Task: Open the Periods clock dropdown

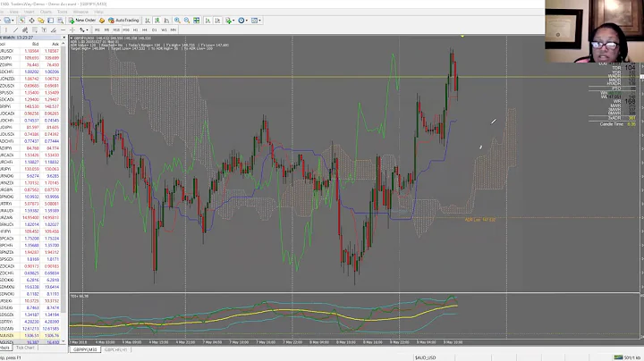Action: (243, 20)
